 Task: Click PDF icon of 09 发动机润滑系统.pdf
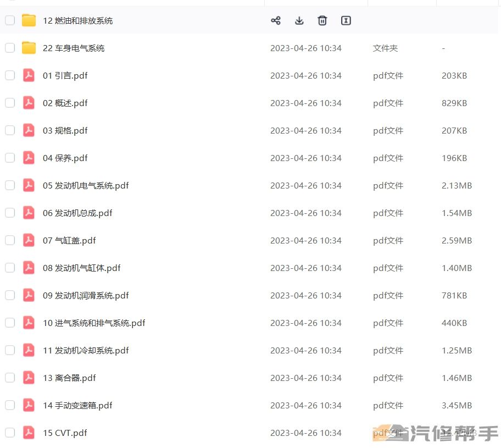tap(29, 296)
